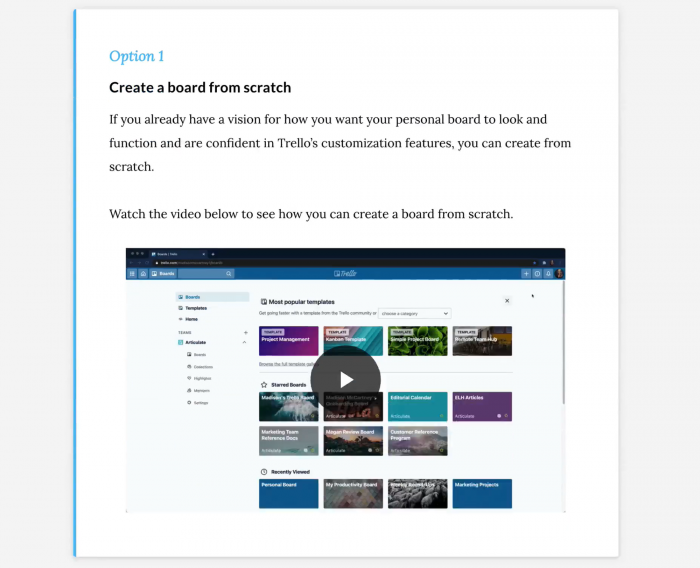Open the Editorial Calendar starred board in video
This screenshot has width=700, height=568.
[x=417, y=406]
